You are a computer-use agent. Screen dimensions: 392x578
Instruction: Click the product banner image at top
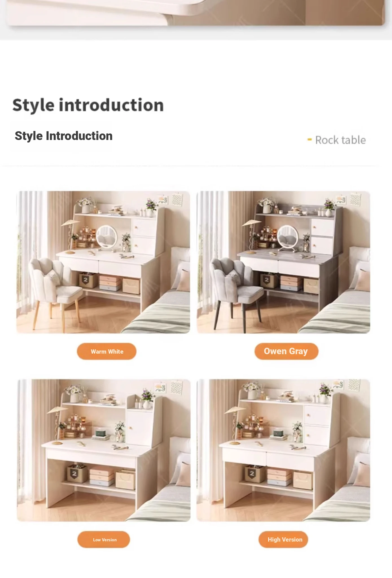(x=196, y=13)
